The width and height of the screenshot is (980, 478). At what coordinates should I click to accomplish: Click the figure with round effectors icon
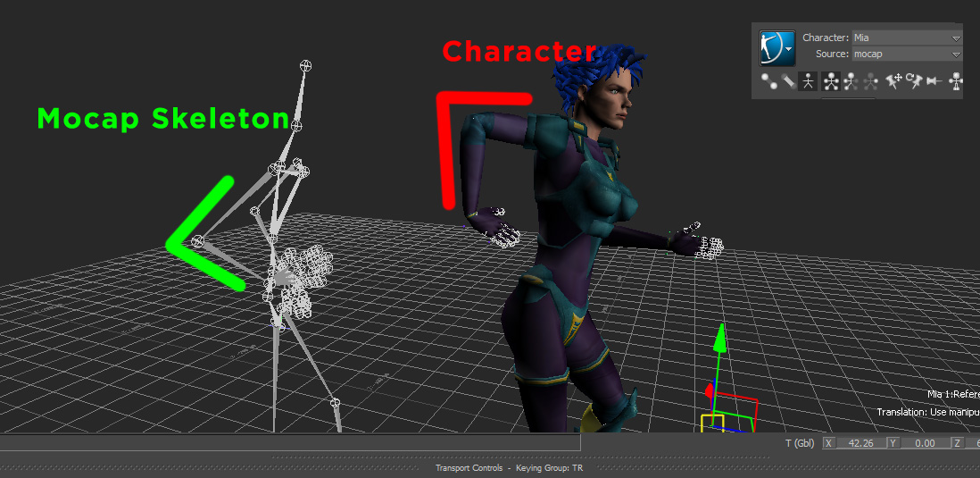[x=956, y=81]
